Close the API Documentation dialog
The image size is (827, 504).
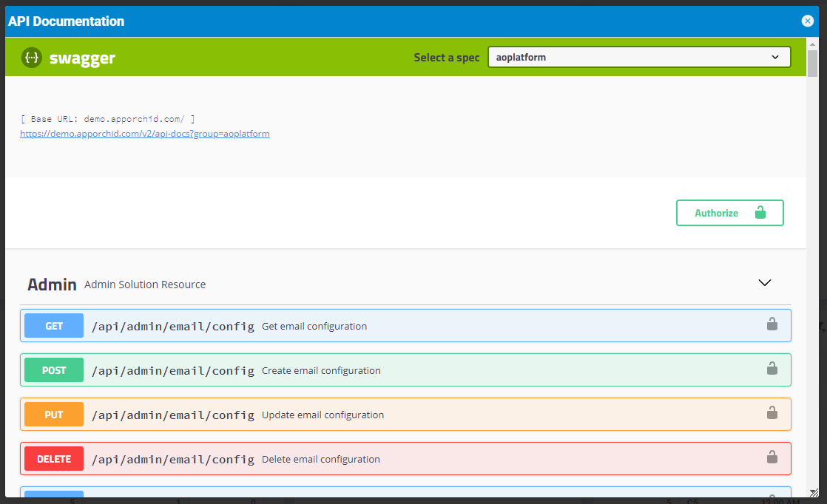808,21
